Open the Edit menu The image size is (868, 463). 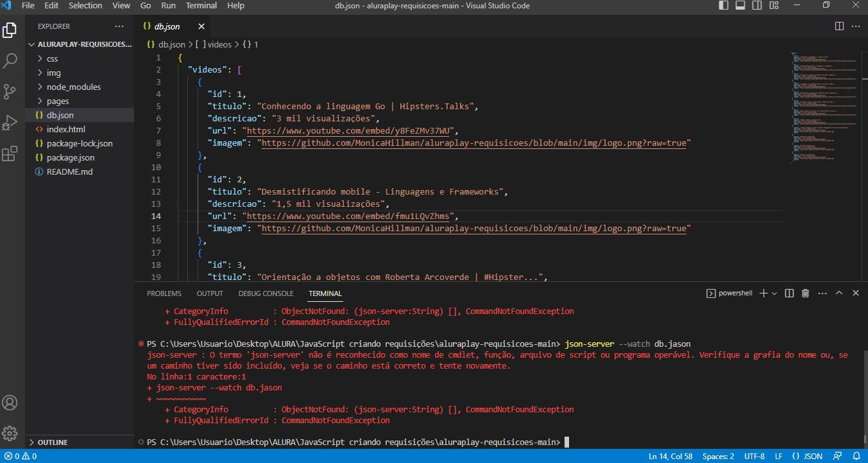tap(51, 5)
